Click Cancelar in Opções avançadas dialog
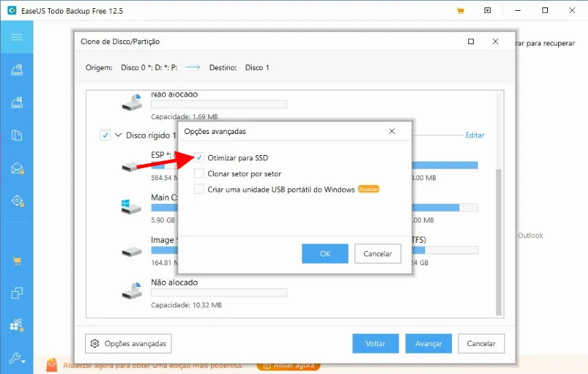This screenshot has width=588, height=374. point(378,254)
